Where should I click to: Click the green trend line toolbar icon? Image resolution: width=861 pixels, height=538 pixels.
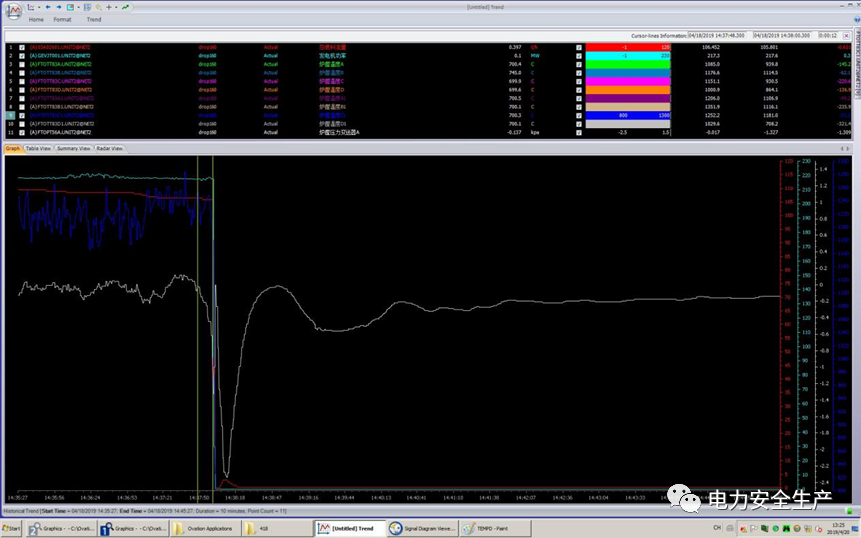pyautogui.click(x=125, y=7)
